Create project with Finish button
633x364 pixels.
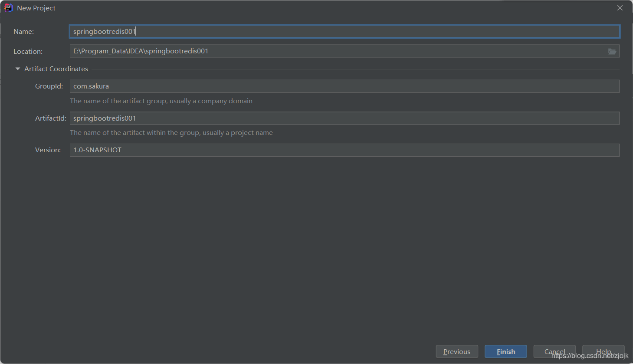[x=506, y=351]
